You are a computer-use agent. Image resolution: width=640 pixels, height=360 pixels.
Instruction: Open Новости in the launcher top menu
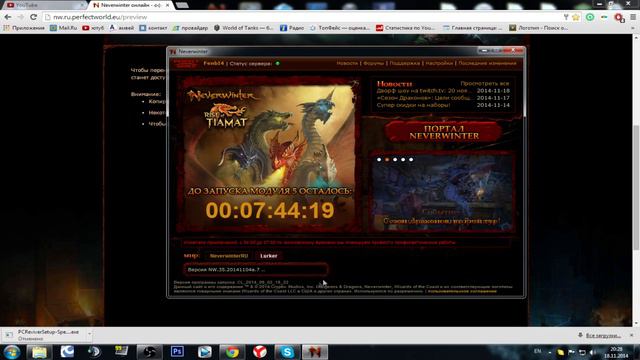tap(347, 63)
